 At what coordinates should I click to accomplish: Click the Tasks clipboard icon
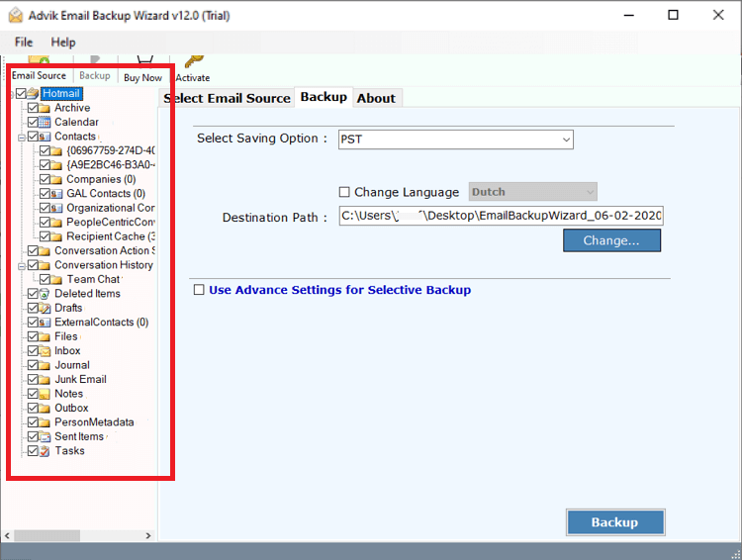[x=46, y=451]
